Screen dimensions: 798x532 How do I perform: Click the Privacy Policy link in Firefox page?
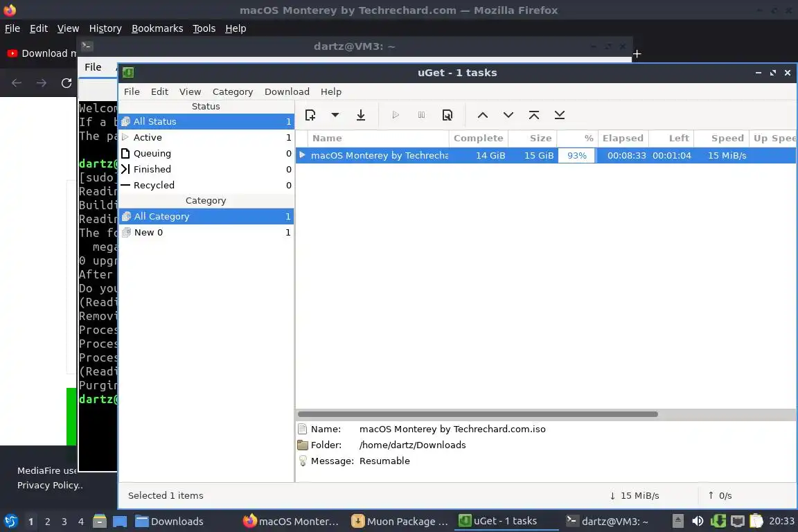pos(50,486)
